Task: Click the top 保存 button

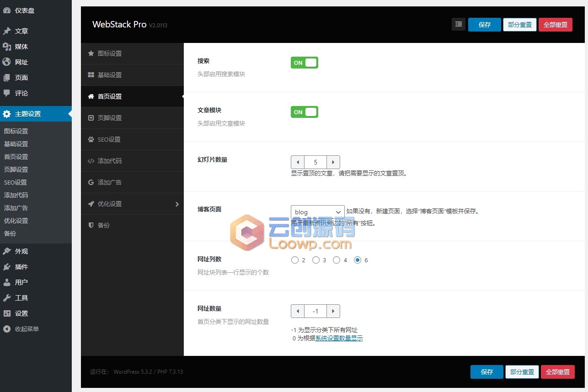Action: click(485, 25)
